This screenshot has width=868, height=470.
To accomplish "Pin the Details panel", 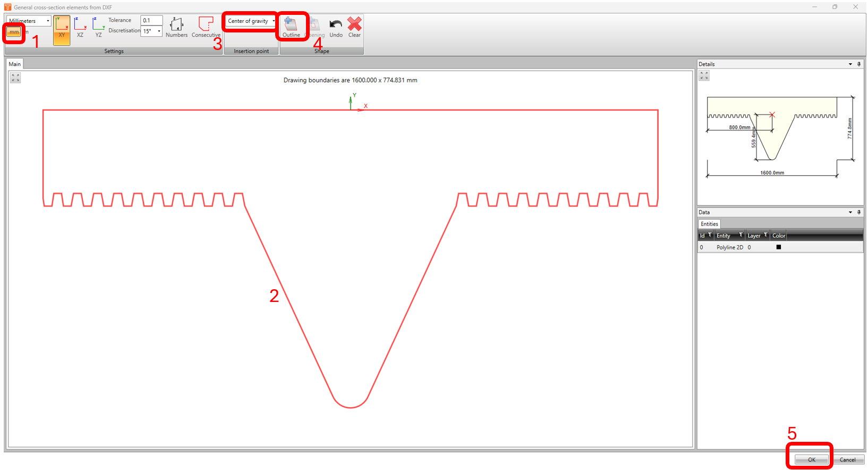I will pyautogui.click(x=858, y=64).
